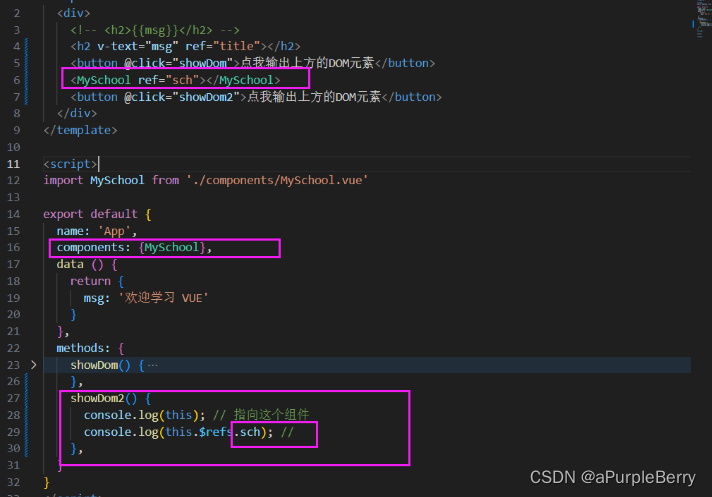This screenshot has height=497, width=712.
Task: Click line number 32 in the gutter
Action: point(14,482)
